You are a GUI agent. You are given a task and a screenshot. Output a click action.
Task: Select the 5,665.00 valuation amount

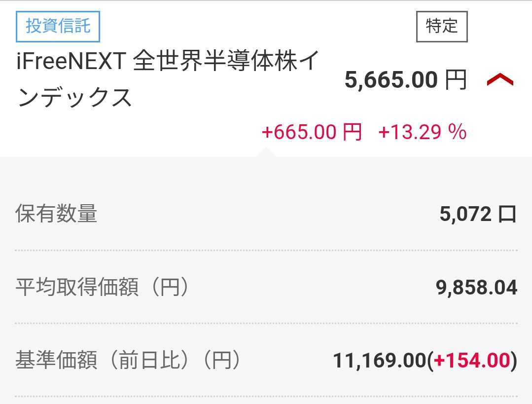(391, 80)
